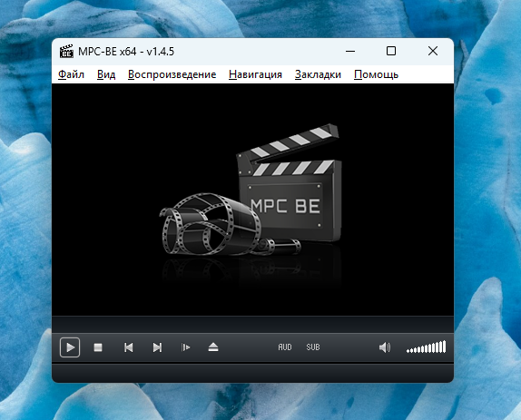Screen dimensions: 521x420
Task: Maximize the MPC-BE window
Action: point(391,51)
